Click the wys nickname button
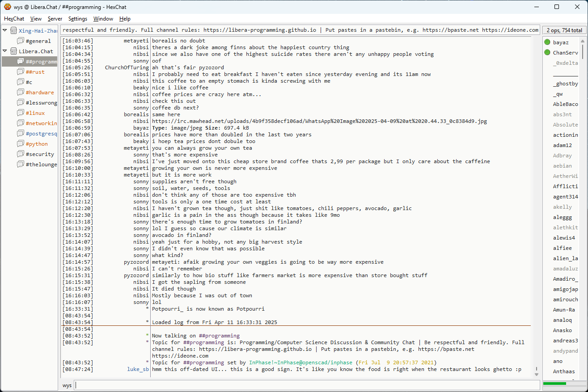The width and height of the screenshot is (588, 392). click(67, 385)
